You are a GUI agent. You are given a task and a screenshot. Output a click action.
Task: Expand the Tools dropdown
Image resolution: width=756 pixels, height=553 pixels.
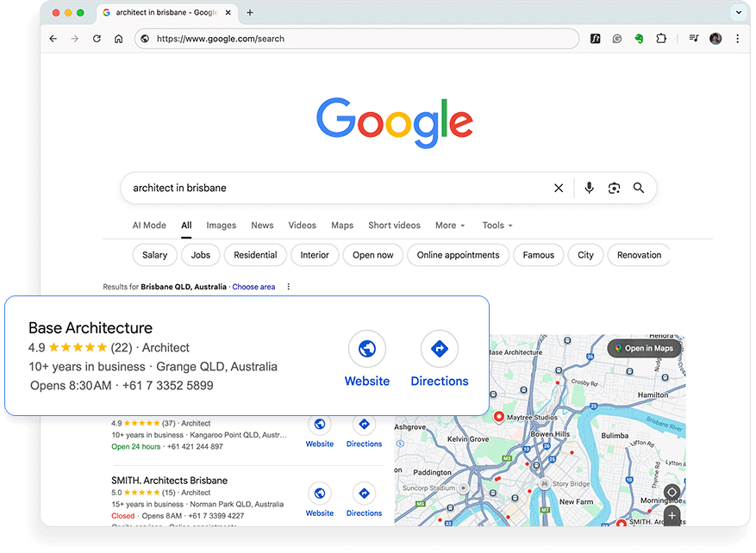click(497, 226)
